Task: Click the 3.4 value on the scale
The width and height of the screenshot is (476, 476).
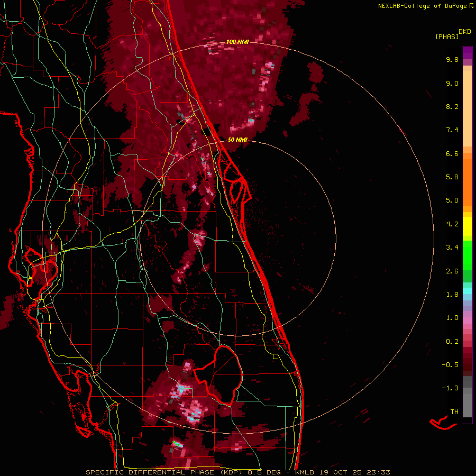Action: coord(452,248)
